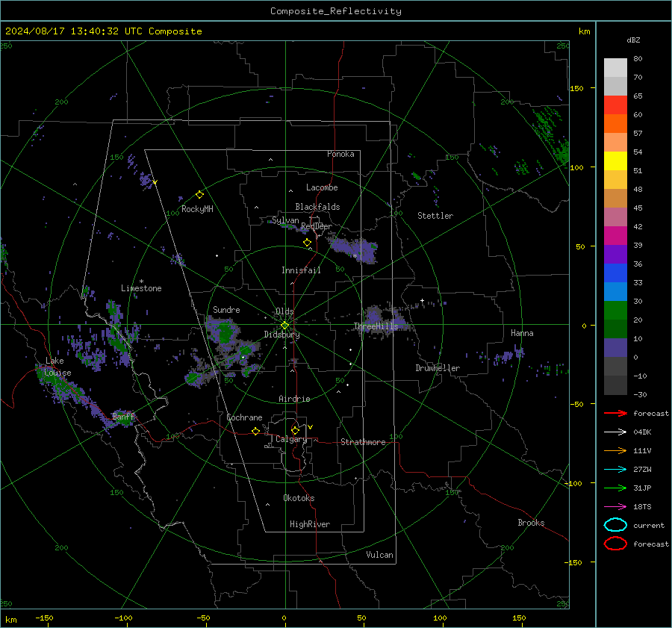Viewport: 672px width, 628px height.
Task: Click the red forecast arrow in legend
Action: point(615,413)
